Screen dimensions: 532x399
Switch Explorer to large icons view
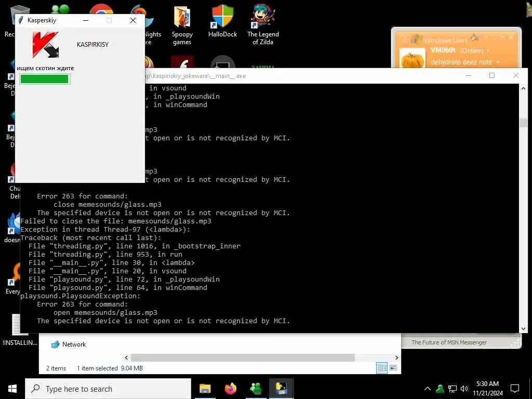393,368
